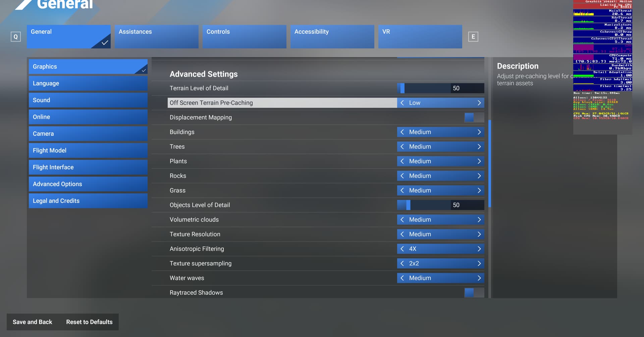Open the Camera settings category
This screenshot has height=337, width=644.
[88, 134]
